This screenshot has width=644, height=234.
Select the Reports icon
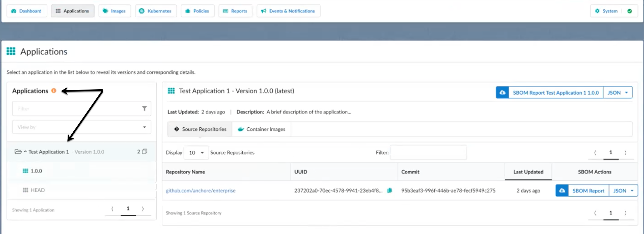[226, 11]
